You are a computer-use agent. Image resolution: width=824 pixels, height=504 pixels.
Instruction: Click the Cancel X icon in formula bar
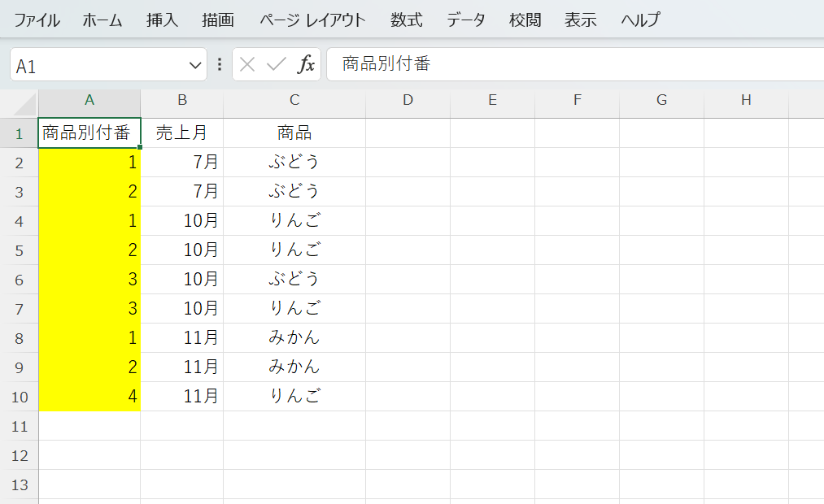[248, 65]
